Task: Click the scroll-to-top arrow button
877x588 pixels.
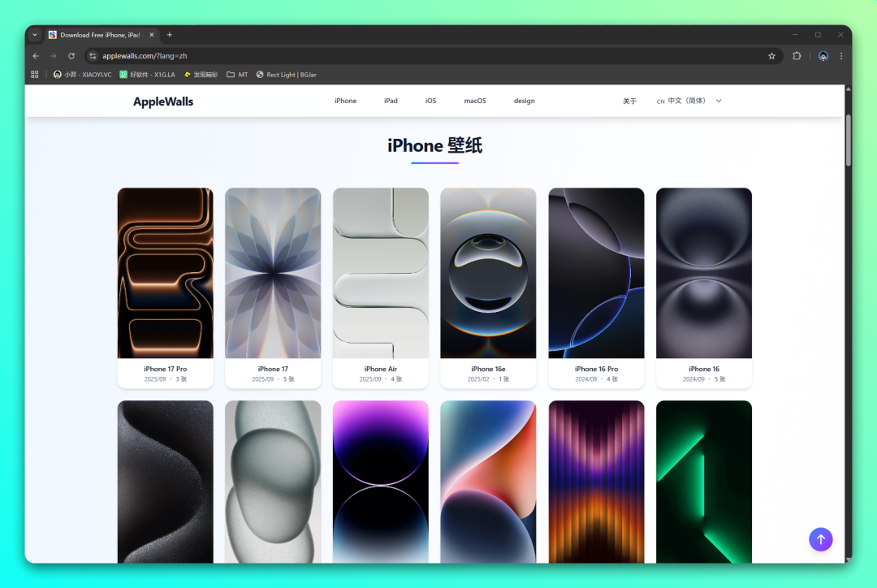Action: pyautogui.click(x=820, y=539)
